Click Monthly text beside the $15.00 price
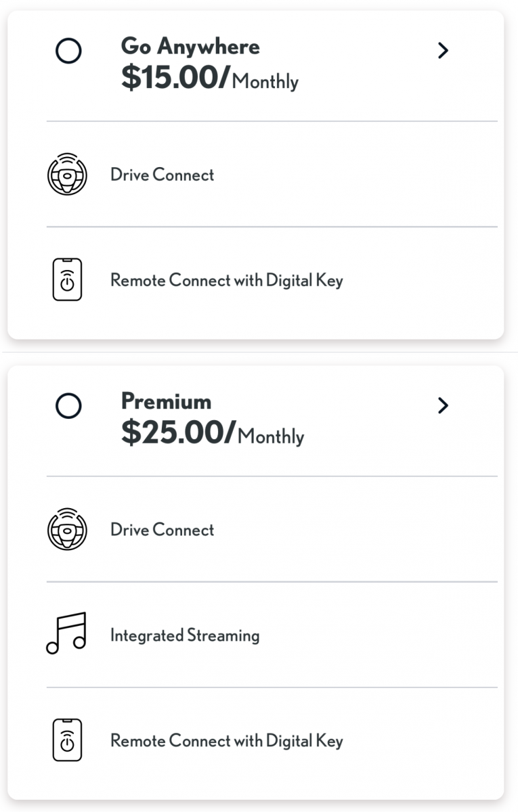Image resolution: width=518 pixels, height=812 pixels. [265, 82]
